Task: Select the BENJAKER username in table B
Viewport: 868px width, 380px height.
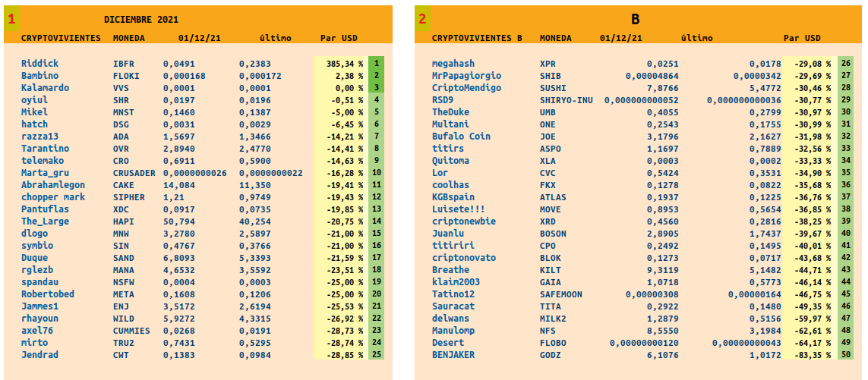Action: point(453,355)
